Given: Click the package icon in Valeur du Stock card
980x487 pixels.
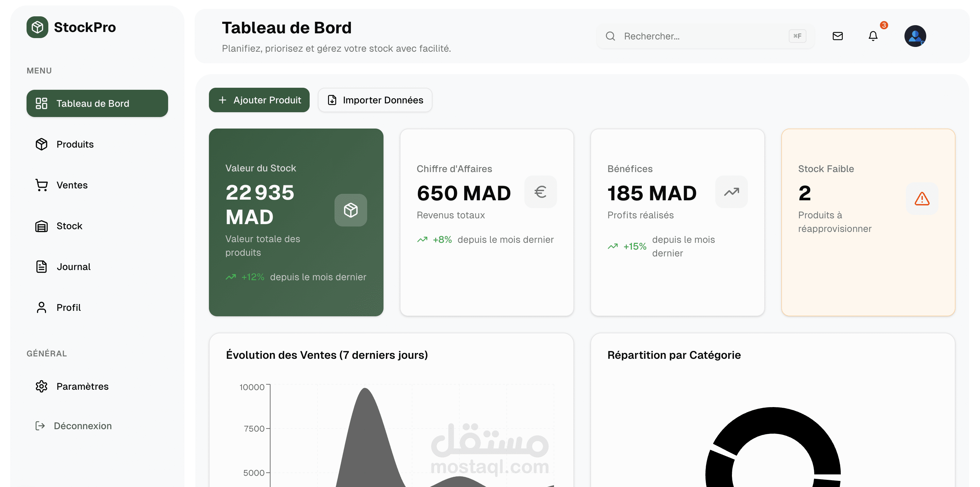Looking at the screenshot, I should (x=350, y=210).
